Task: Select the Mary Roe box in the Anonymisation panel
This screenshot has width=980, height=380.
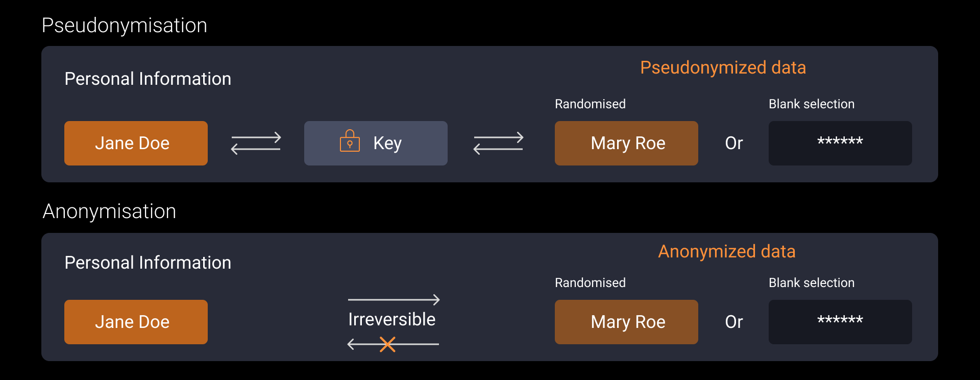Action: pos(626,322)
